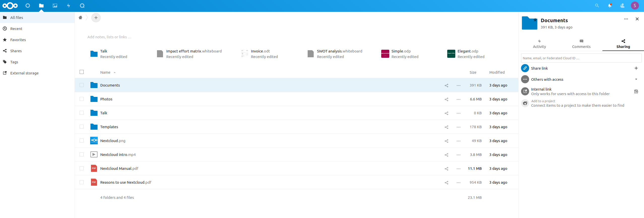Select the Sharing tab in sidebar
Image resolution: width=644 pixels, height=218 pixels.
click(x=623, y=44)
